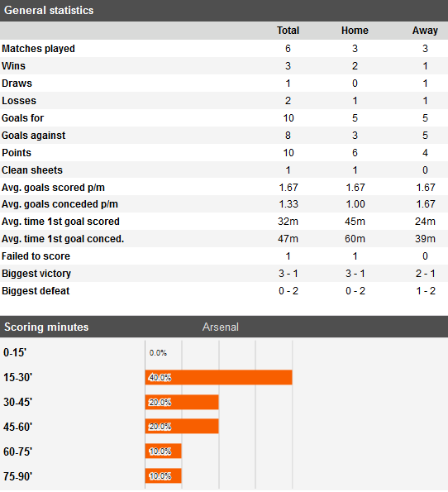Select the Home column header

(355, 31)
